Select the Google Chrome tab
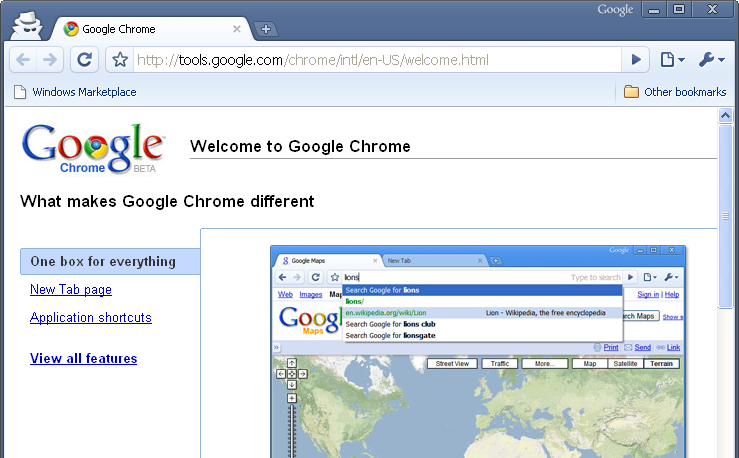Viewport: 739px width, 458px height. tap(153, 29)
